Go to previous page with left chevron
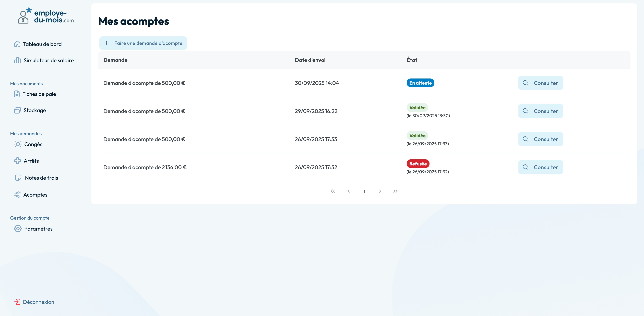 [349, 191]
